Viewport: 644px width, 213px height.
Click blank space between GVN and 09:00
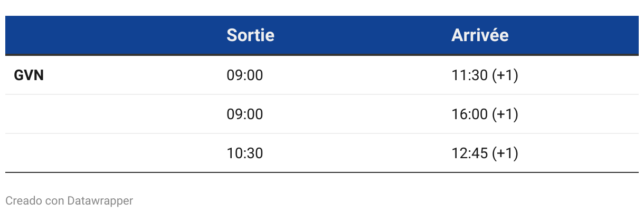(x=132, y=75)
